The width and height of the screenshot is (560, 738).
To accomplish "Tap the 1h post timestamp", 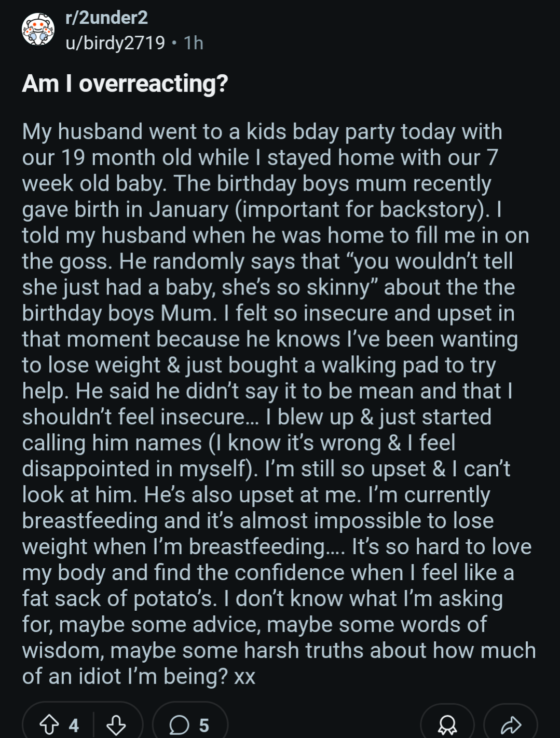I will 194,43.
